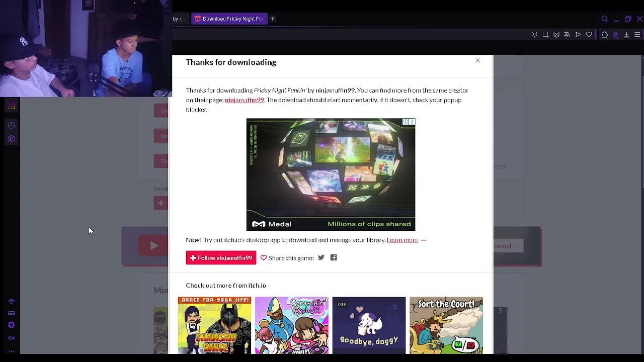Open the ad info icon on Medal ad
Image resolution: width=644 pixels, height=362 pixels.
point(406,122)
